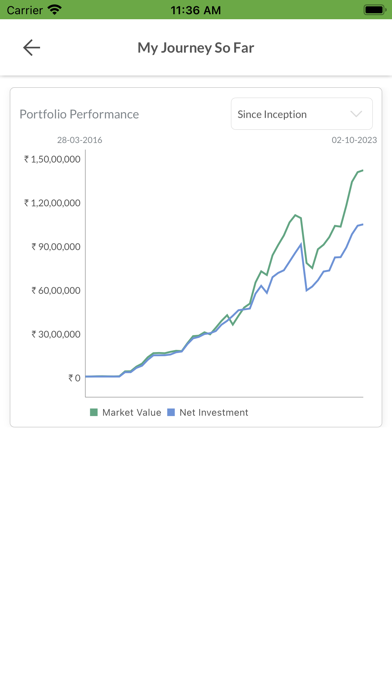Go back using the arrow icon

click(x=32, y=47)
